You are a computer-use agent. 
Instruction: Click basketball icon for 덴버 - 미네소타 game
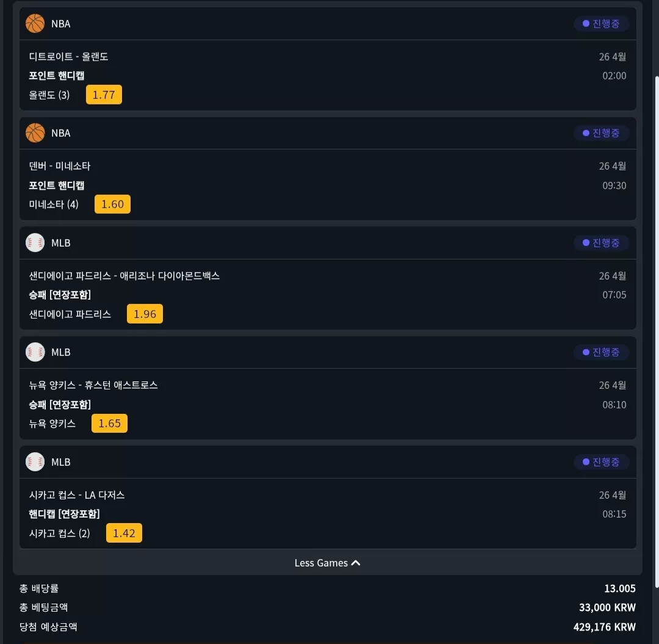pos(35,133)
